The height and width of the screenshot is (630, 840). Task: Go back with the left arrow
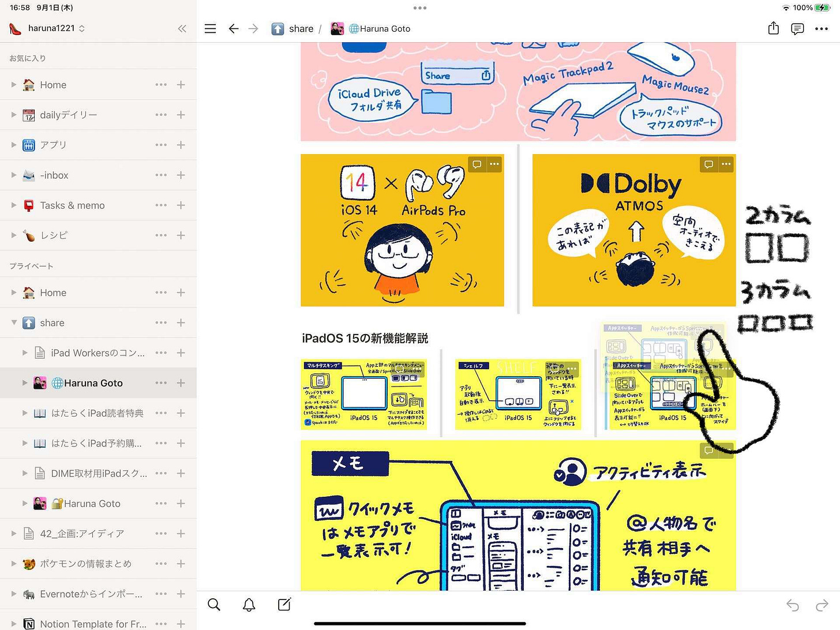point(233,28)
